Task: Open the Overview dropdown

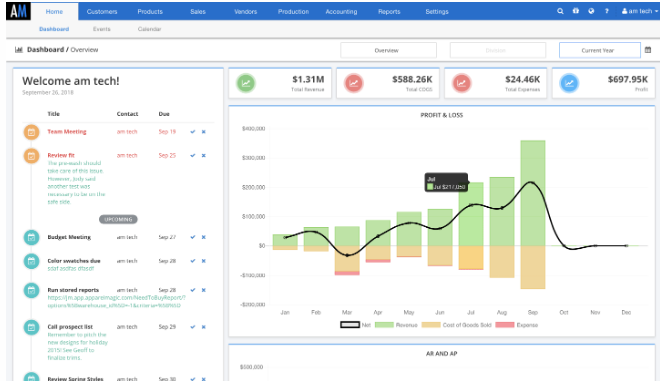Action: click(388, 50)
